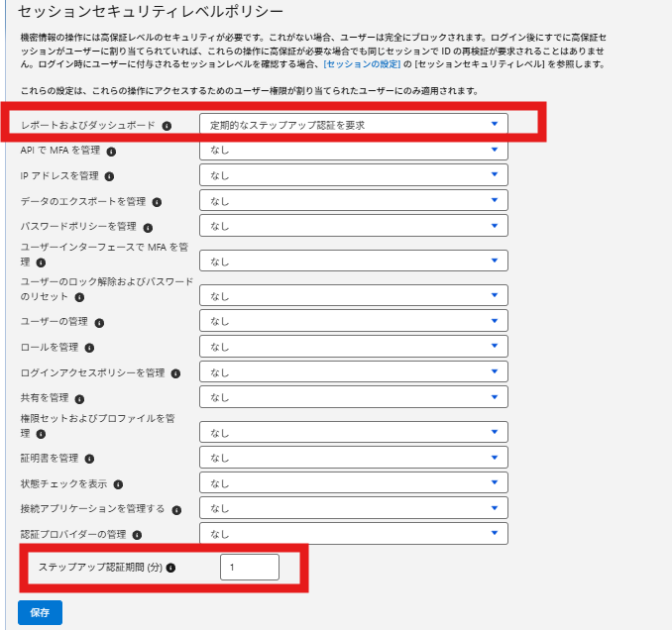
Task: Open the 証明書を管理 dropdown
Action: (x=354, y=458)
